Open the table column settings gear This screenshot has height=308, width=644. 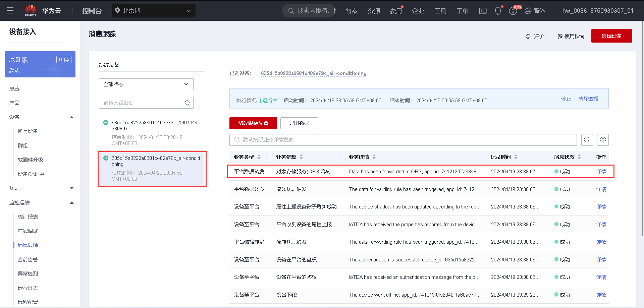pyautogui.click(x=603, y=140)
